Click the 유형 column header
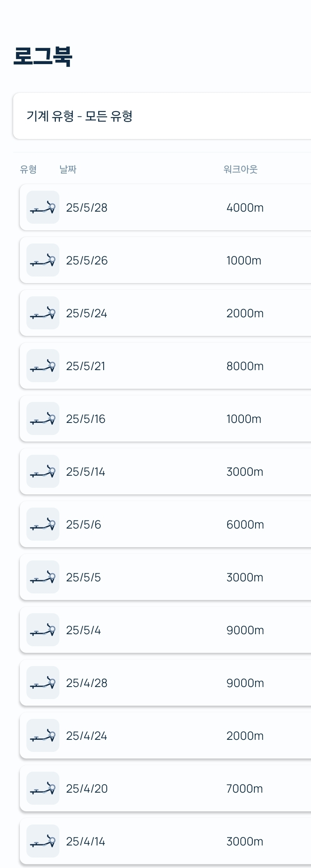The height and width of the screenshot is (868, 311). point(28,169)
